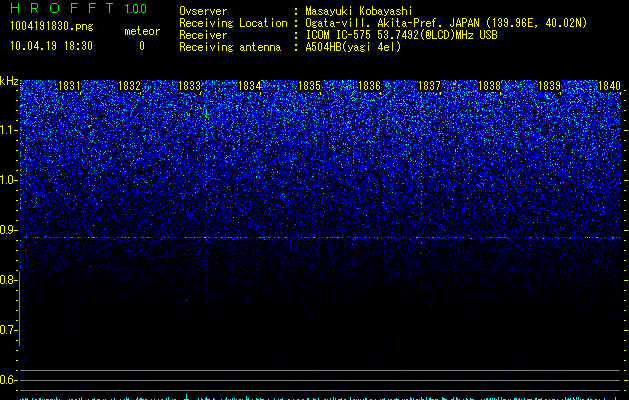The image size is (629, 400).
Task: Click the 1.0.0 version number
Action: 136,8
